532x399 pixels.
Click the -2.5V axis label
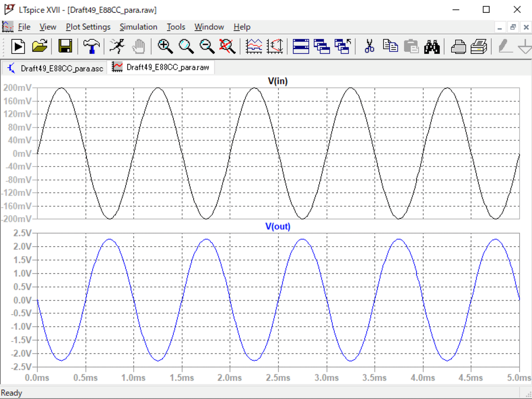21,367
